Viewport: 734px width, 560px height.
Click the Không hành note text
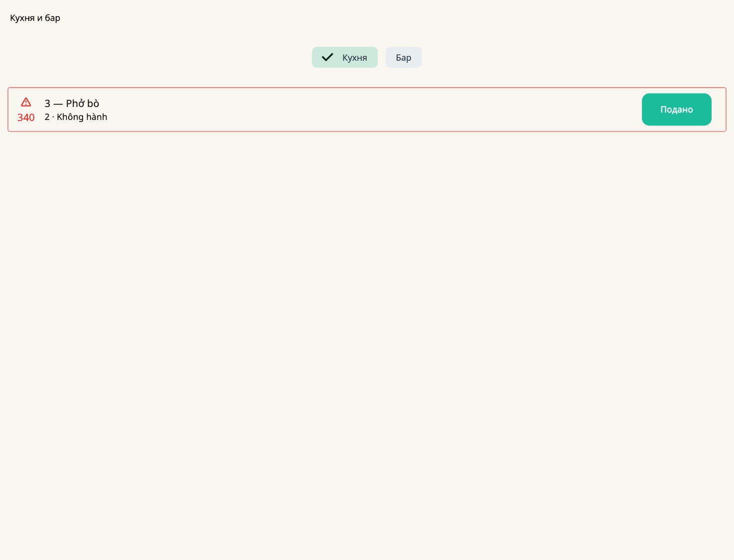82,117
